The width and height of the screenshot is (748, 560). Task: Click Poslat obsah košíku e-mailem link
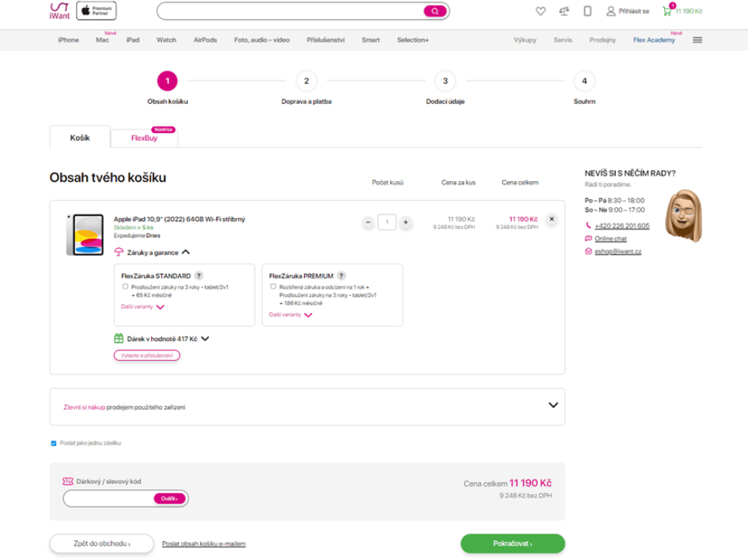[204, 544]
